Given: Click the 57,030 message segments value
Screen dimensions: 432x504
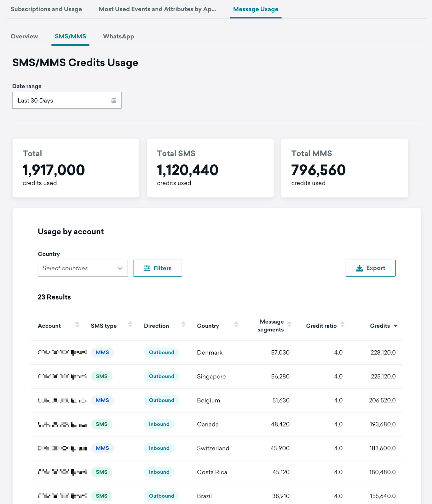Looking at the screenshot, I should [280, 352].
